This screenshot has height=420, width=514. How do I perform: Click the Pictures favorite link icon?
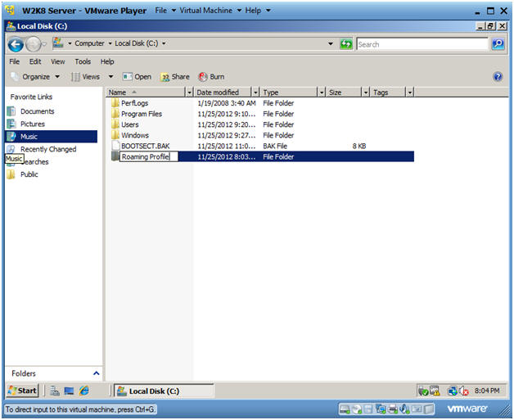click(11, 124)
